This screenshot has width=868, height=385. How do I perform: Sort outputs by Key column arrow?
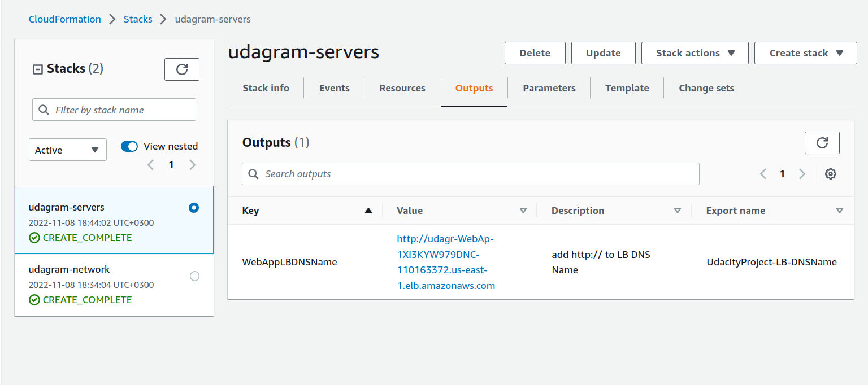click(368, 211)
